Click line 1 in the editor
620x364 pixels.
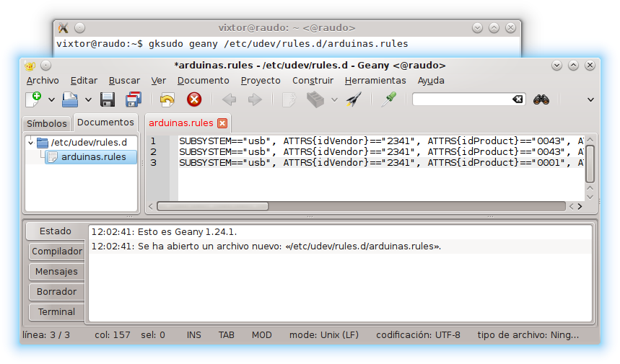(x=381, y=141)
